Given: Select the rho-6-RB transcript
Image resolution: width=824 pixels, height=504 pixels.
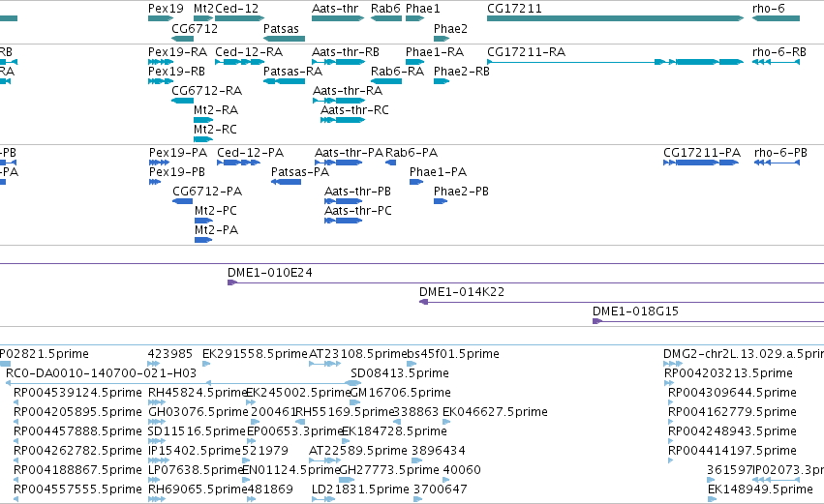Looking at the screenshot, I should tap(776, 62).
